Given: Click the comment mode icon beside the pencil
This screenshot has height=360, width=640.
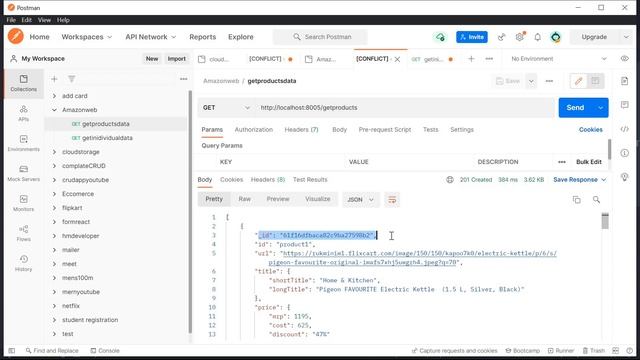Looking at the screenshot, I should point(595,81).
